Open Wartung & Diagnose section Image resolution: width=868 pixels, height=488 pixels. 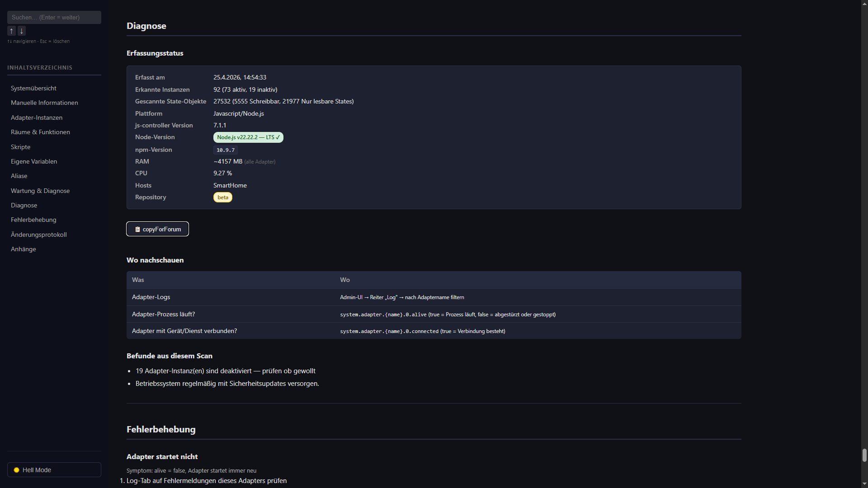tap(40, 191)
